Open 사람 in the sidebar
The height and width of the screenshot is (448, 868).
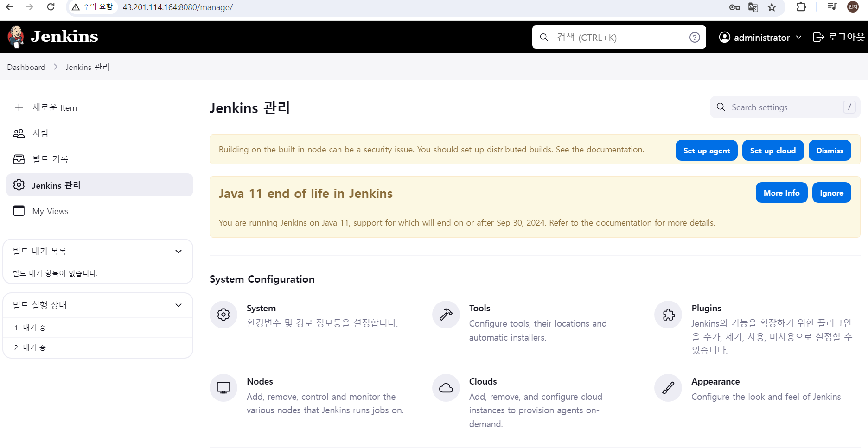100,133
